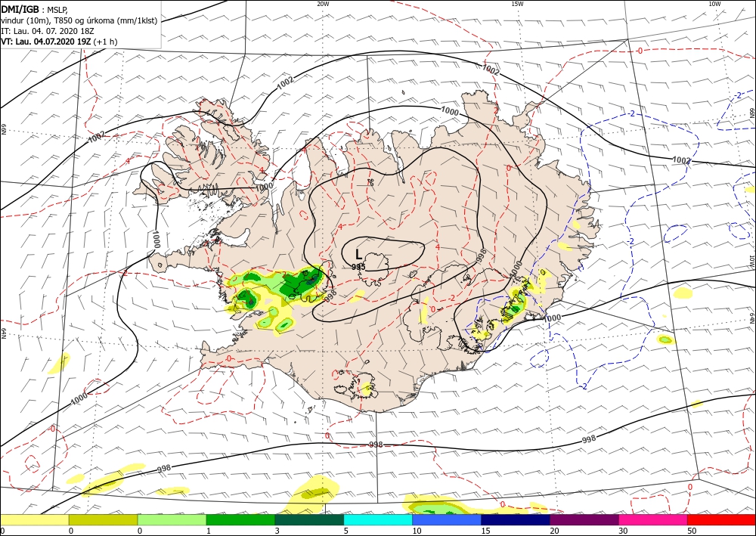Select the medium green legend swatch above 1
The image size is (756, 536).
tap(240, 519)
